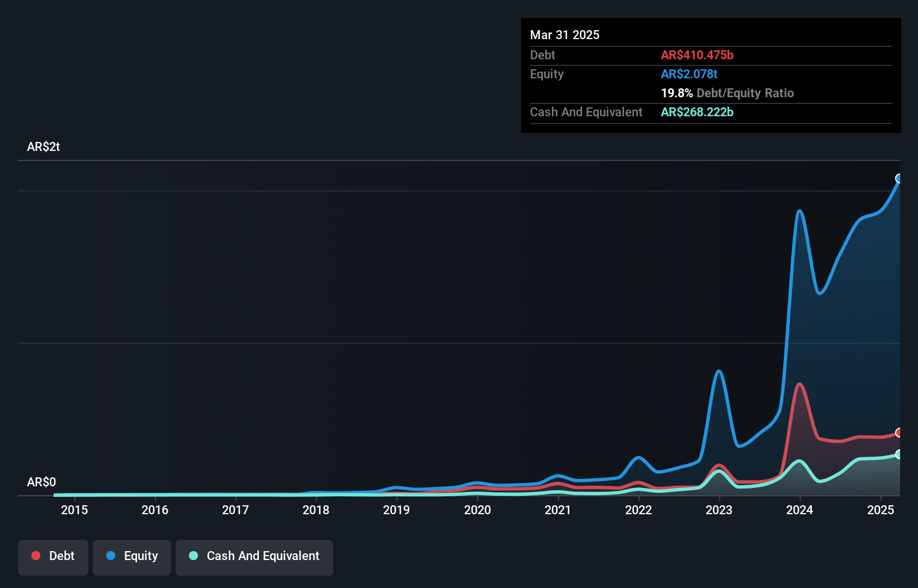
Task: Click the 2024 x-axis label
Action: (799, 510)
